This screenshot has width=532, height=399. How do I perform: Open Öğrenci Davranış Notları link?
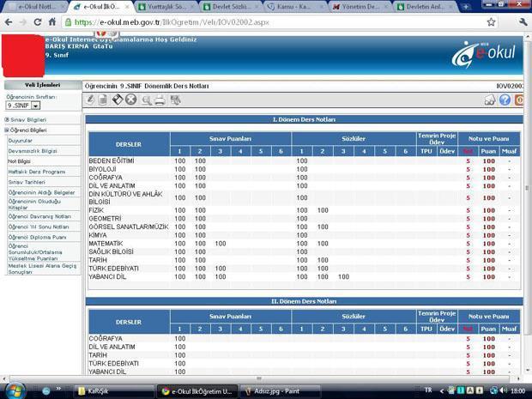pyautogui.click(x=39, y=216)
